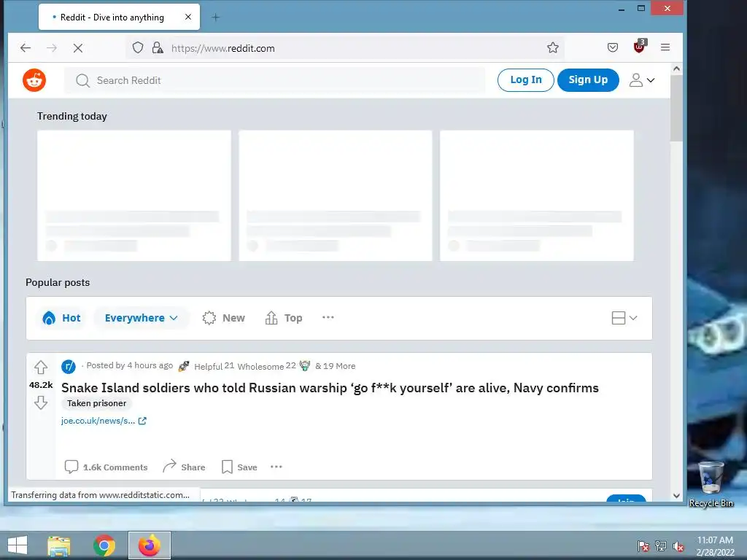747x560 pixels.
Task: Open the Save to Pocket icon
Action: pyautogui.click(x=613, y=47)
